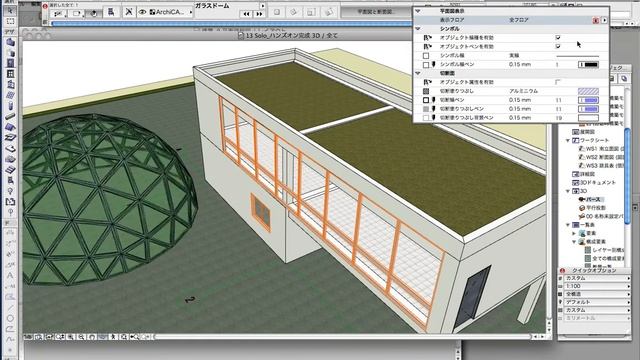Click the hatched アルミニウム fill swatch

click(588, 91)
